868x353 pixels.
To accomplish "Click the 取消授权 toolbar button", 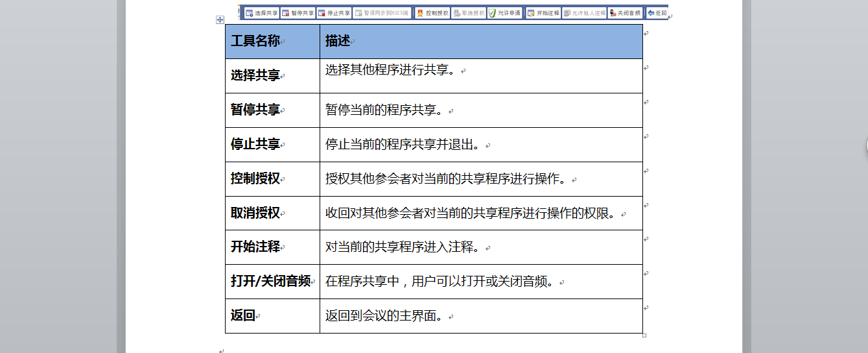I will [468, 13].
